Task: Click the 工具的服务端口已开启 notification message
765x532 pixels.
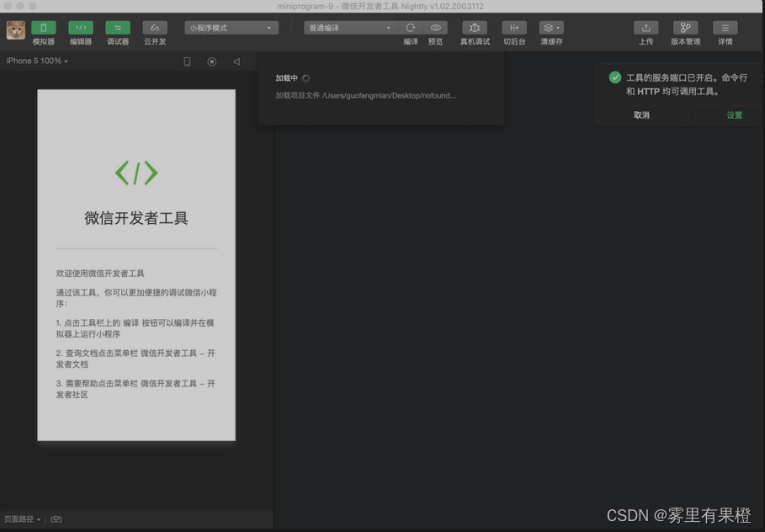Action: 687,84
